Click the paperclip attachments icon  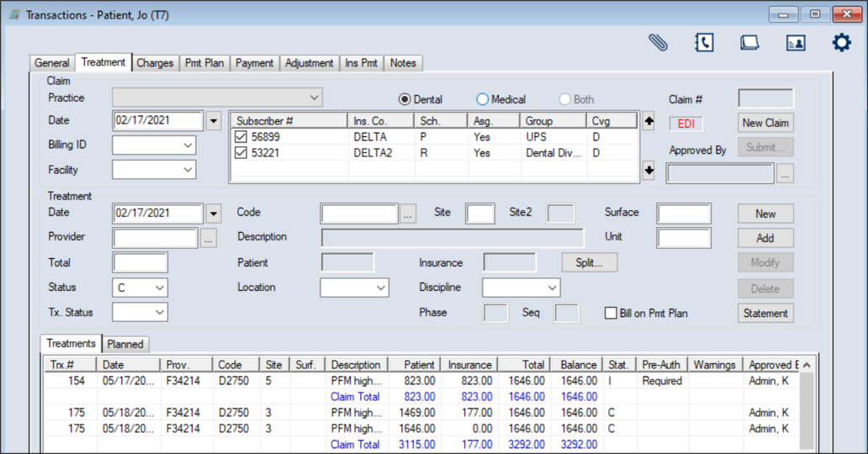point(658,43)
